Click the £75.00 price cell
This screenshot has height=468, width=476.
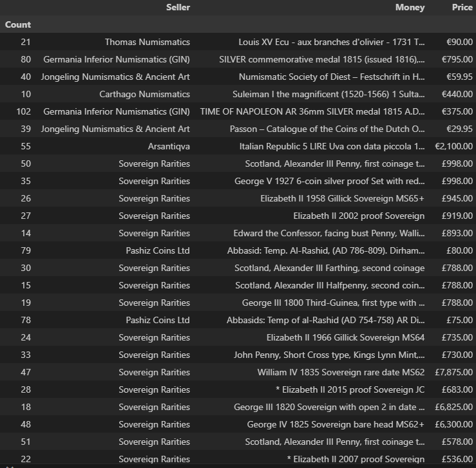[459, 320]
